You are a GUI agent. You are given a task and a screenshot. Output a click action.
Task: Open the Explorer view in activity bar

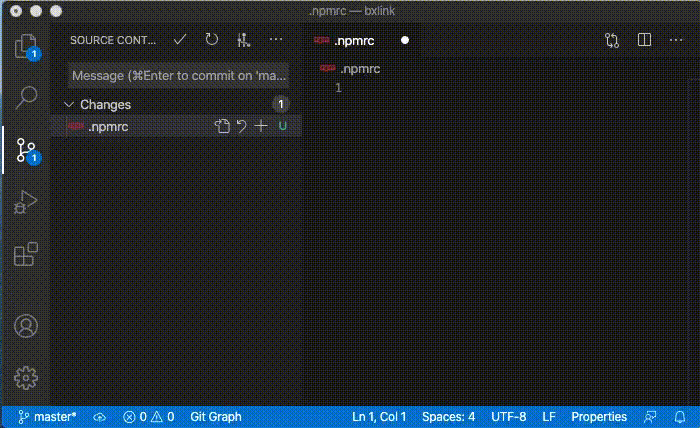[26, 46]
